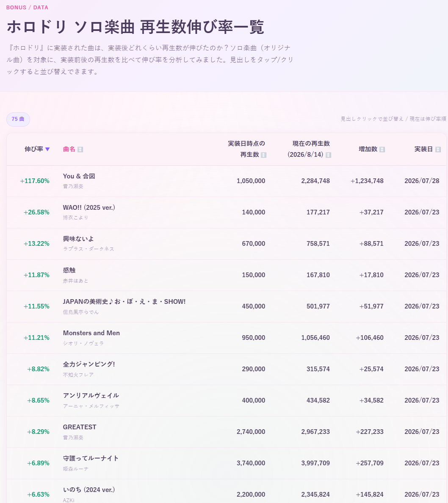Select song title You & 合図
The height and width of the screenshot is (503, 448).
click(79, 176)
